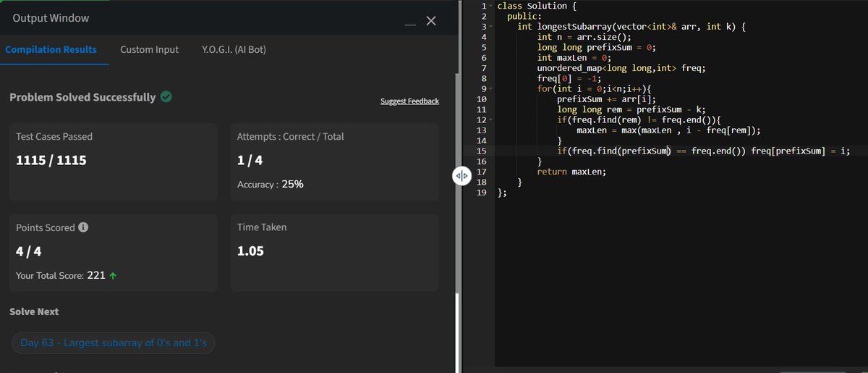
Task: Click the 'public:' code line
Action: click(x=524, y=16)
